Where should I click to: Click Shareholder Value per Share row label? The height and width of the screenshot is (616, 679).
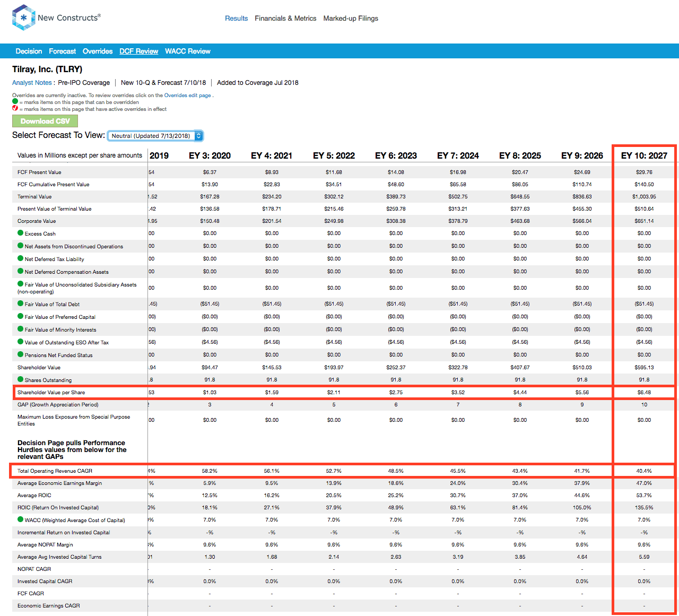tap(51, 392)
